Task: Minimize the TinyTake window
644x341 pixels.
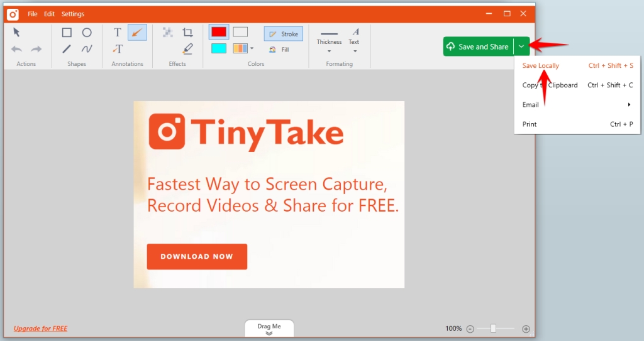Action: pos(489,14)
